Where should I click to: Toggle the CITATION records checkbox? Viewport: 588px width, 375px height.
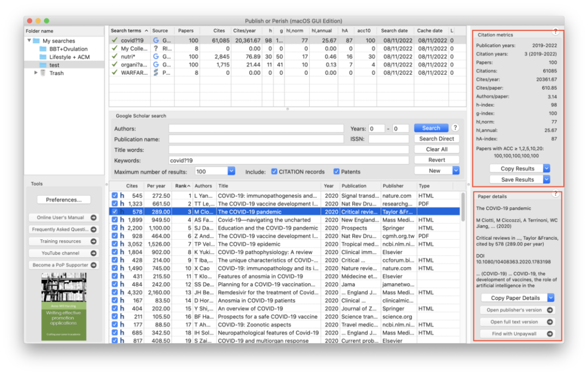(x=274, y=172)
